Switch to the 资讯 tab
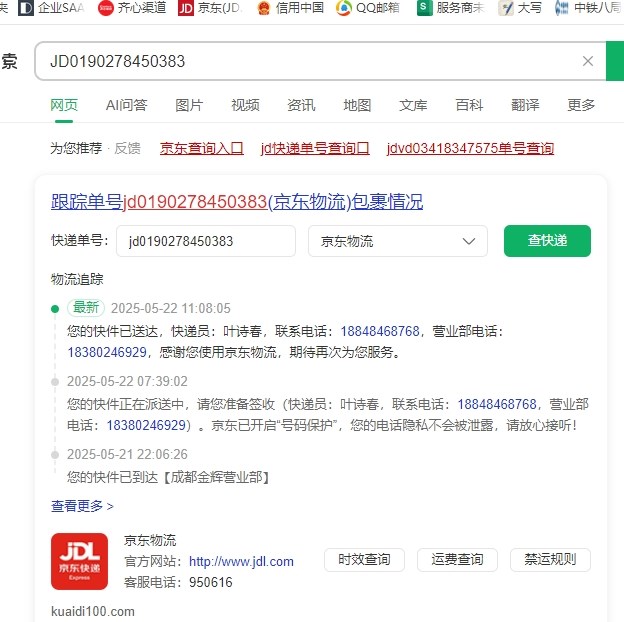624x622 pixels. click(301, 105)
